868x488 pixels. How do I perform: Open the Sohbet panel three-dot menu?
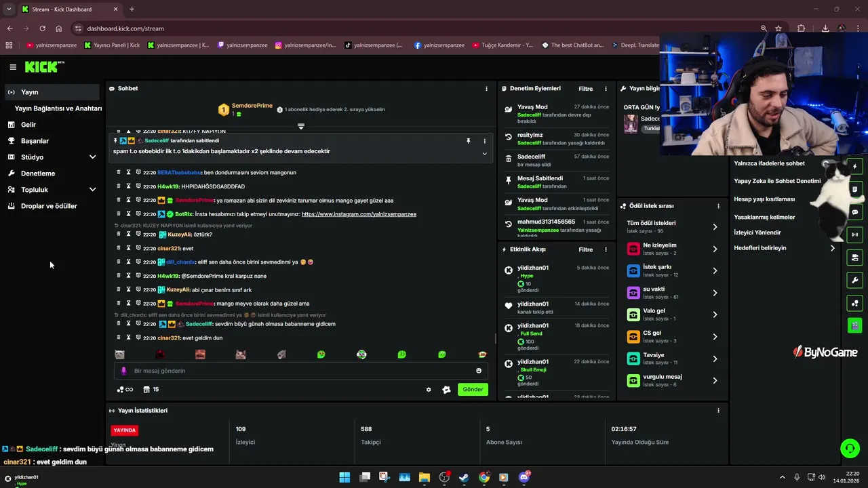coord(486,89)
